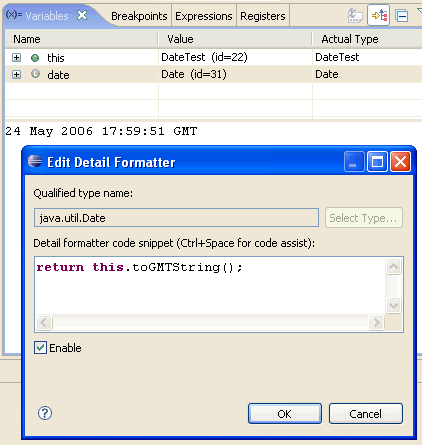422x445 pixels.
Task: Click the snippet scrollbar up arrow
Action: 393,266
